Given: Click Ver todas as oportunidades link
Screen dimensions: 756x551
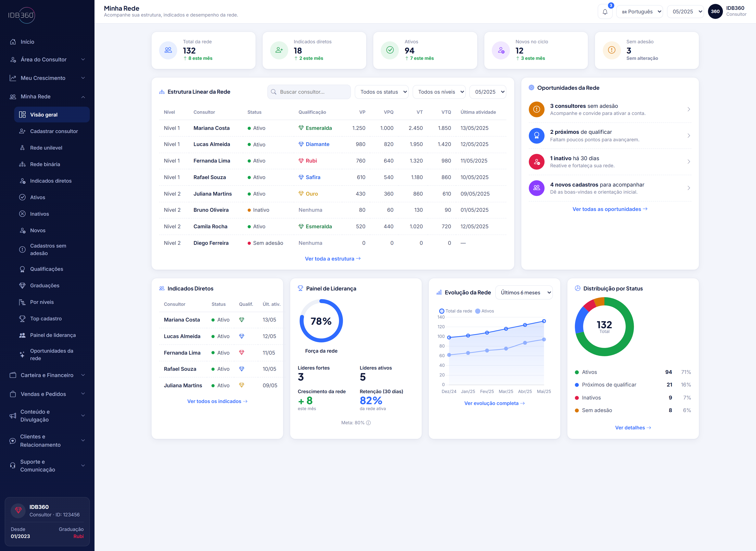Looking at the screenshot, I should coord(610,209).
